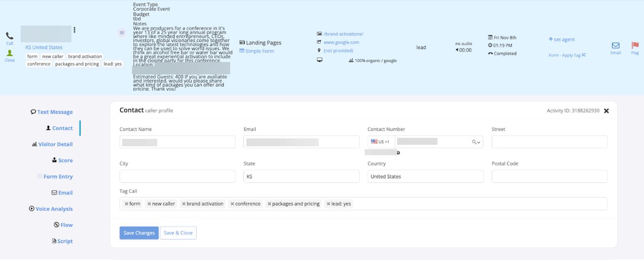The height and width of the screenshot is (261, 644).
Task: Click the Save & Close button
Action: click(178, 233)
